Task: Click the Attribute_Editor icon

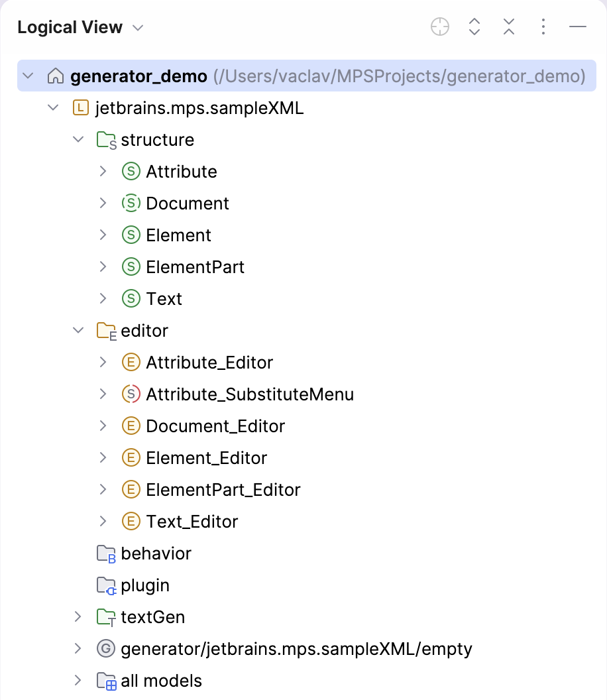Action: coord(131,362)
